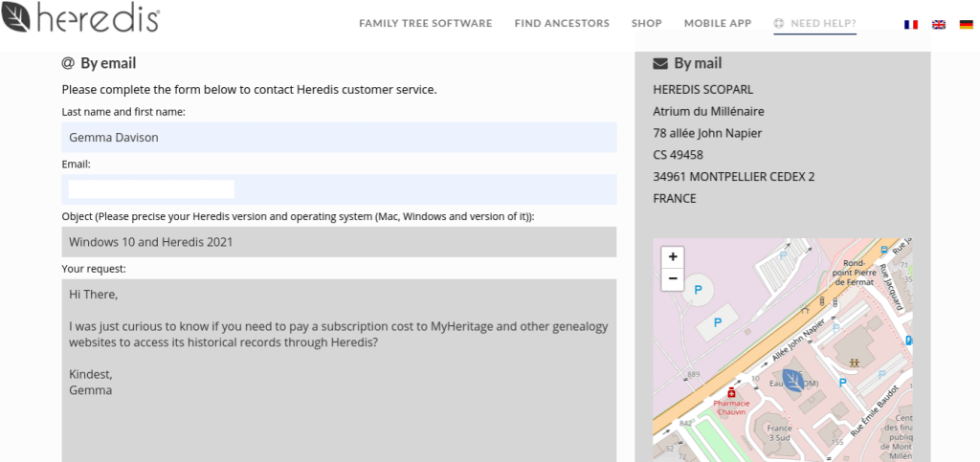Viewport: 980px width, 462px height.
Task: Click the 'Rue Émile Baudot' map street label
Action: tap(875, 410)
